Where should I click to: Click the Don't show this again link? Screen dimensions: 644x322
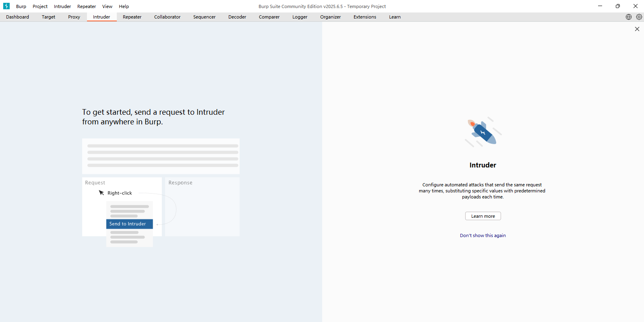[x=482, y=235]
